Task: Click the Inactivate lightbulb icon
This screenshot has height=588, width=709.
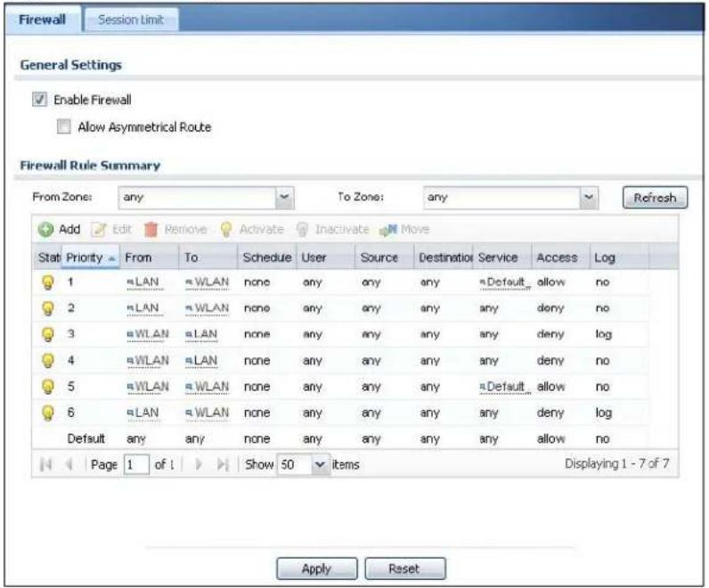Action: pos(302,229)
